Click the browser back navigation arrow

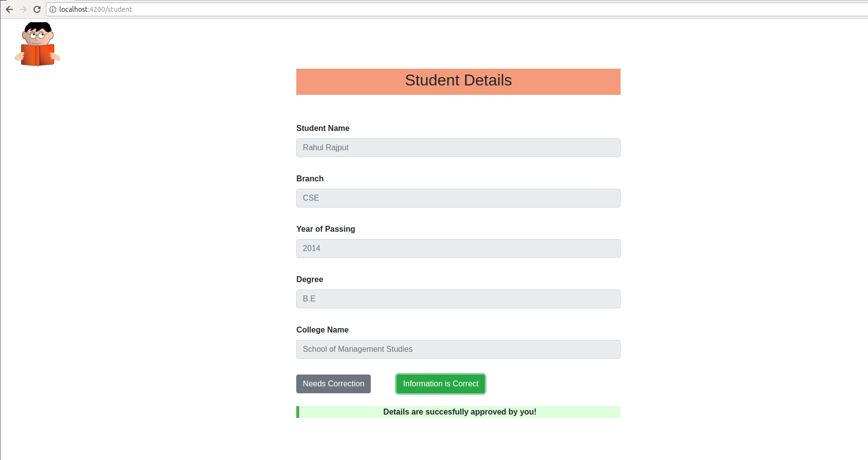[x=9, y=9]
